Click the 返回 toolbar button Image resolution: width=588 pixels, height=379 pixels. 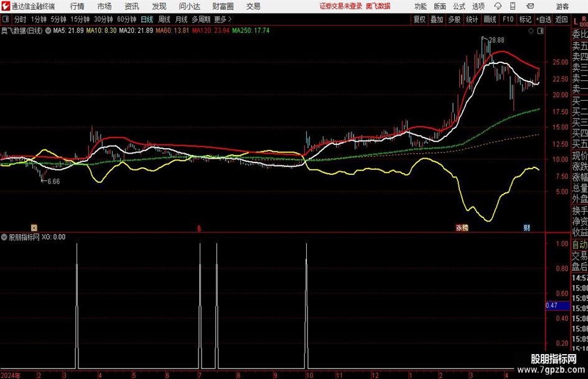tap(561, 19)
